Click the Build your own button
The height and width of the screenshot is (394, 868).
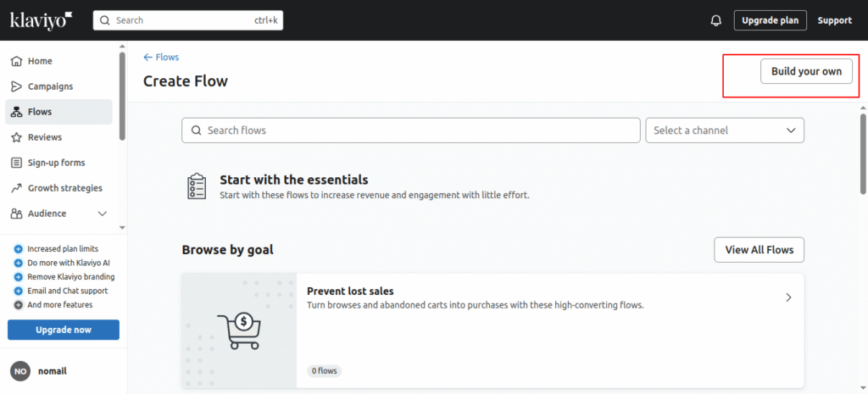807,71
